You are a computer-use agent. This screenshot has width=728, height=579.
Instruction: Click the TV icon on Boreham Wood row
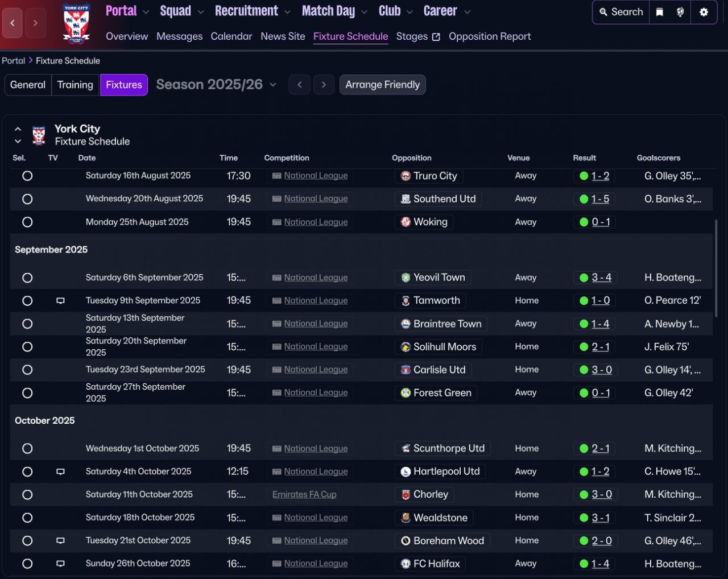[x=60, y=541]
